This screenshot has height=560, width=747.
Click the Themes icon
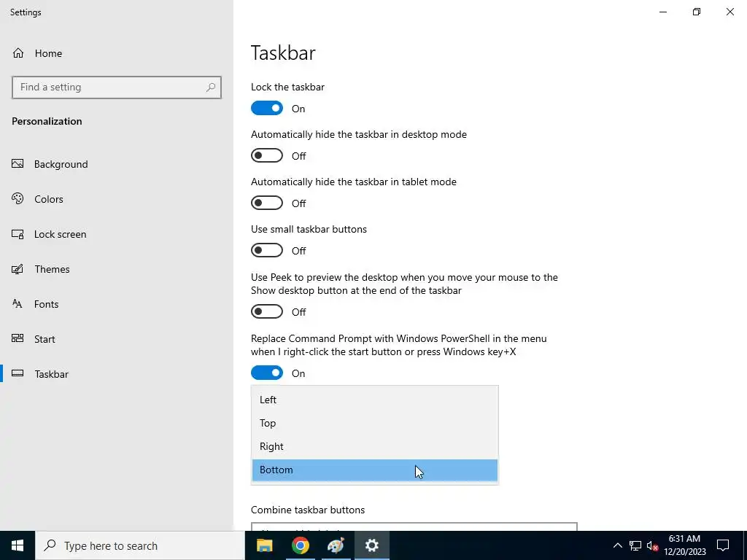[x=18, y=269]
